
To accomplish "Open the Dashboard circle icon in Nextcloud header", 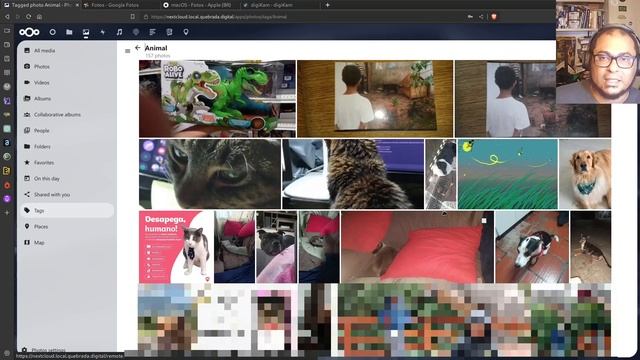I will tap(53, 32).
